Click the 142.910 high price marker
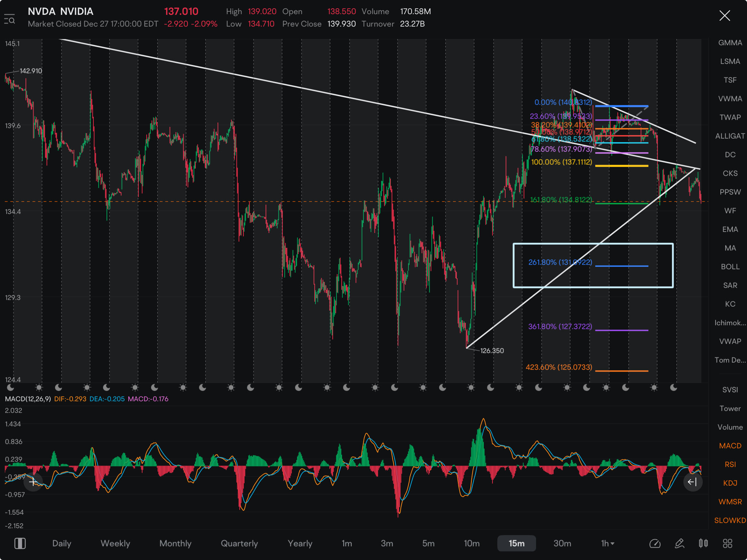747x560 pixels. click(31, 71)
